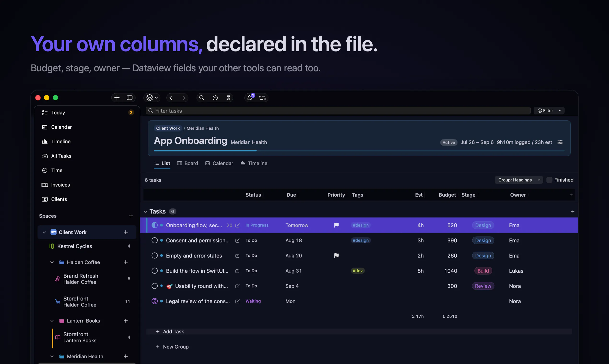Switch to the List tab
Screen dimensions: 609x364
[x=162, y=163]
